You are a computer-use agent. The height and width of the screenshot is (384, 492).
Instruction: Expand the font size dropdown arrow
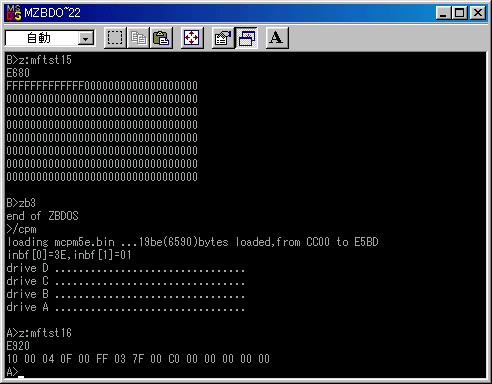[x=86, y=39]
